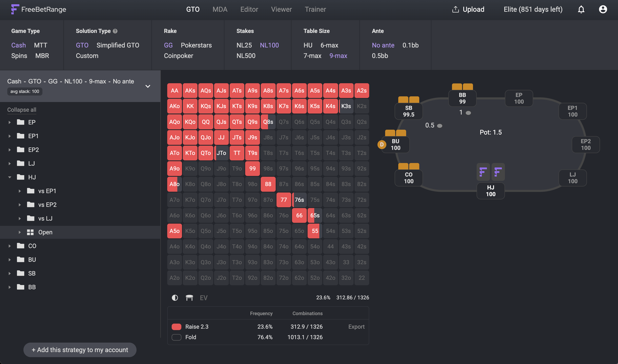Select the 76s hand cell

click(299, 200)
